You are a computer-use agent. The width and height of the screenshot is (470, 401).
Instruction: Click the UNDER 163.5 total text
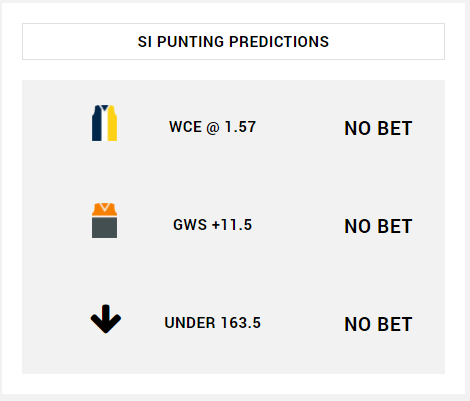pos(213,323)
